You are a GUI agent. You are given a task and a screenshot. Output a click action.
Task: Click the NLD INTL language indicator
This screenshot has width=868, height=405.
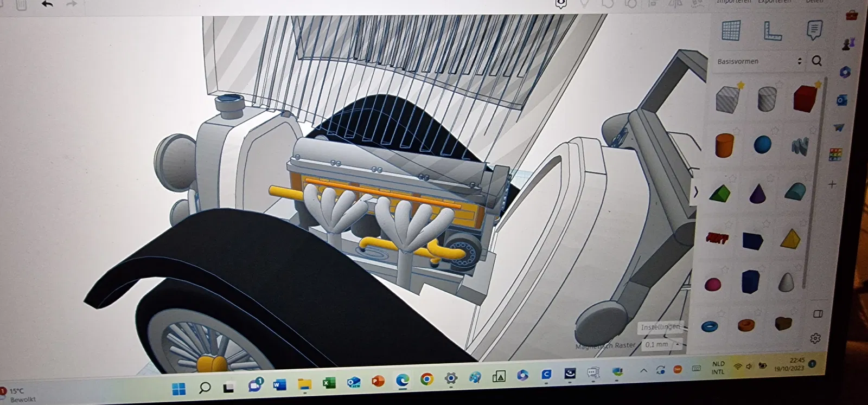click(718, 368)
